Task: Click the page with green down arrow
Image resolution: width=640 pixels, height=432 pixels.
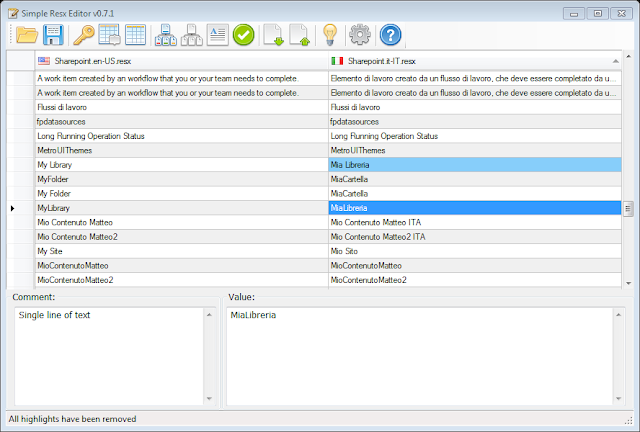Action: (x=273, y=35)
